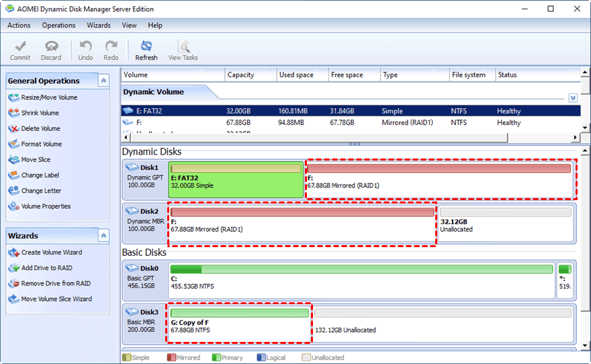Click volume list scrollbar up arrow
Image resolution: width=591 pixels, height=364 pixels.
(x=585, y=72)
